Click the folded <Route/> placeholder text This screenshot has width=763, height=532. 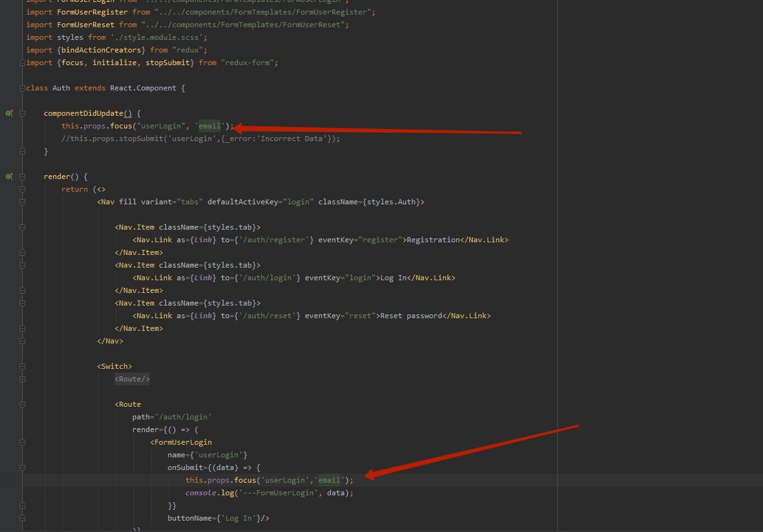pyautogui.click(x=132, y=379)
